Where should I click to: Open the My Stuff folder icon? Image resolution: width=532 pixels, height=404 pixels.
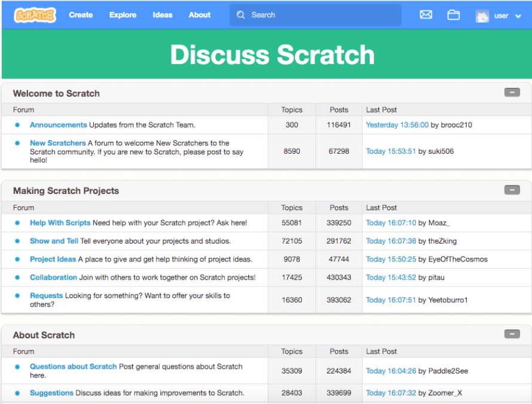click(x=454, y=15)
